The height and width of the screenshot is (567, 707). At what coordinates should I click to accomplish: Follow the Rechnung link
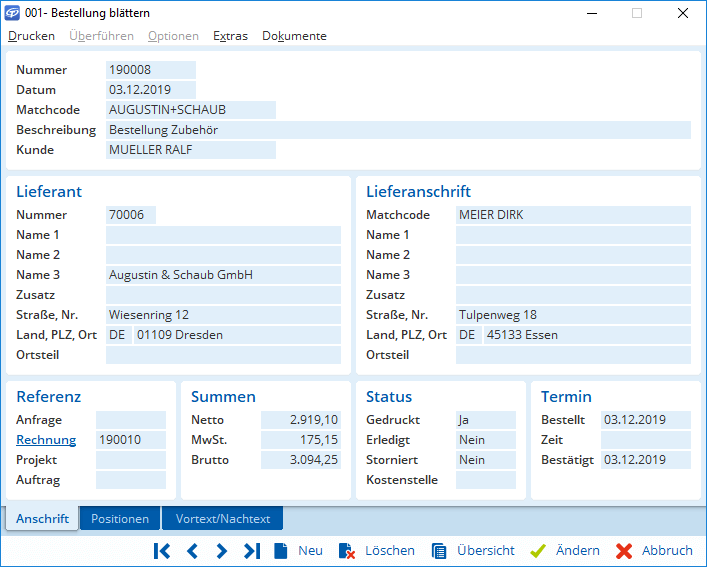(x=46, y=440)
